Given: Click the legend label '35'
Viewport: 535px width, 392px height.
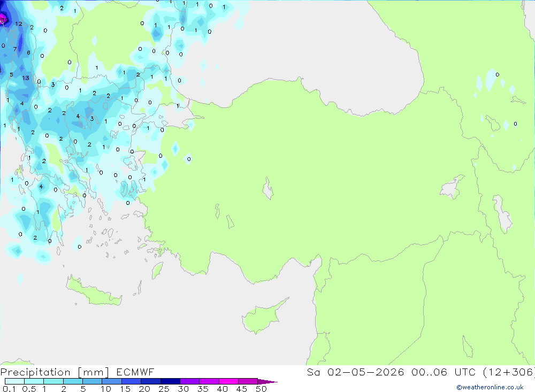Looking at the screenshot, I should (x=203, y=389).
